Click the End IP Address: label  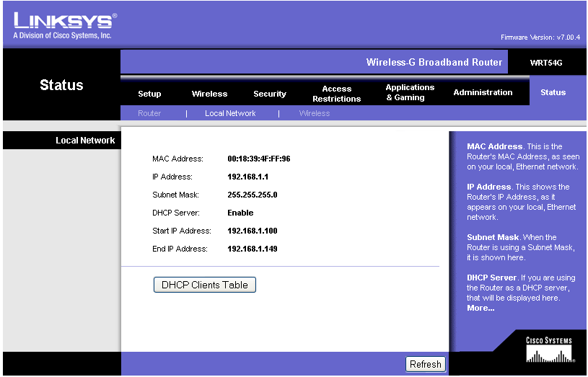point(180,249)
